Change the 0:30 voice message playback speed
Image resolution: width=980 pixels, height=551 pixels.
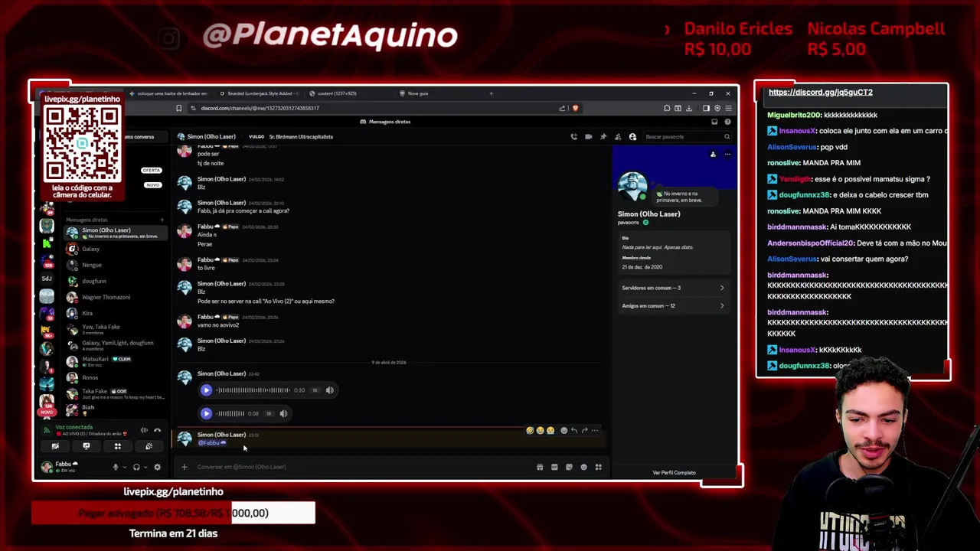click(315, 390)
